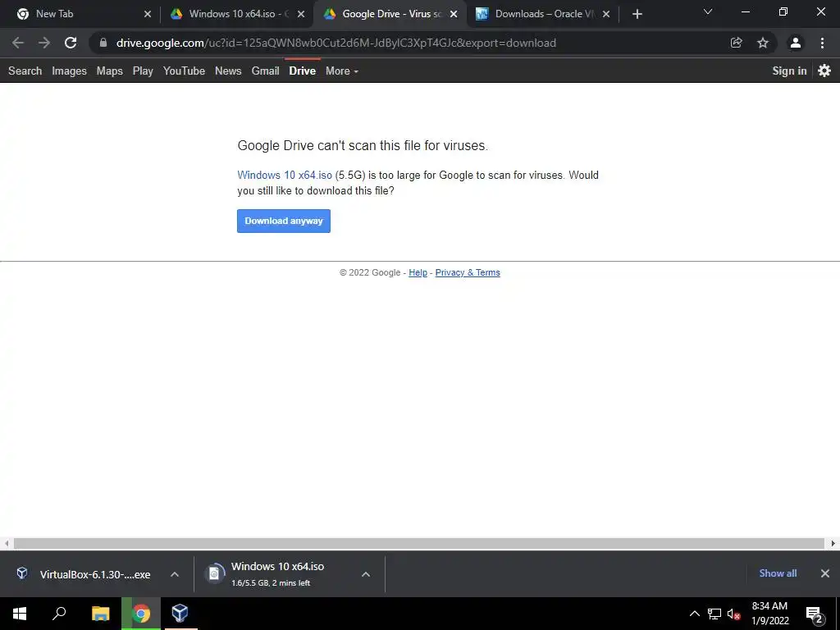The height and width of the screenshot is (630, 840).
Task: Click Windows 10 x64.iso download item
Action: click(279, 574)
